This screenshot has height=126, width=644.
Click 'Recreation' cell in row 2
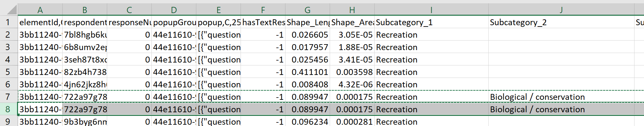coord(431,35)
